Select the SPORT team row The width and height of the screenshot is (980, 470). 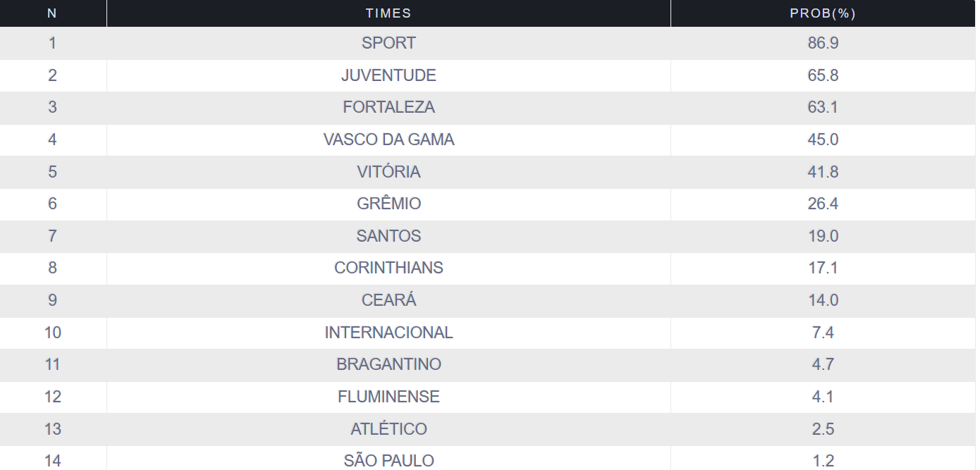(488, 43)
